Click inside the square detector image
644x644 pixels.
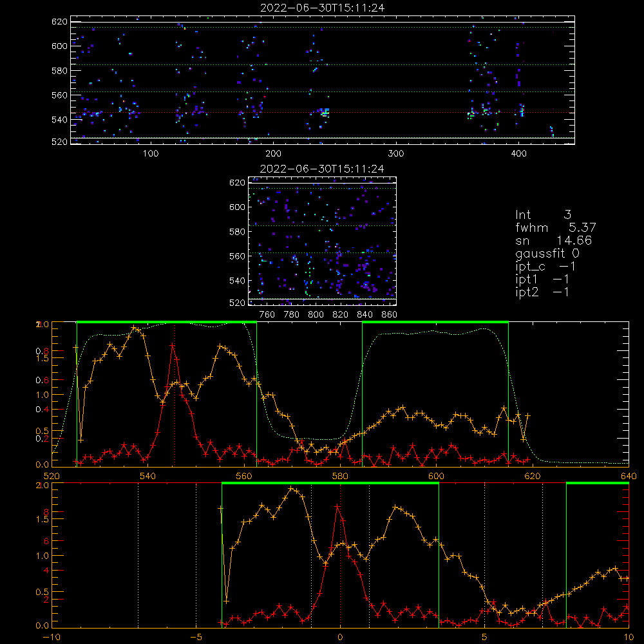coord(322,241)
